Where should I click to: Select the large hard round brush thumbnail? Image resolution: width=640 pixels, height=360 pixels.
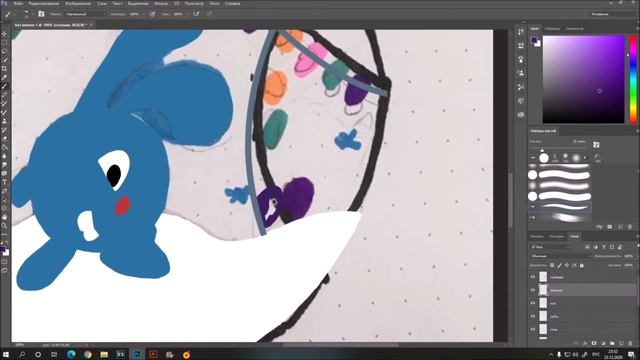click(x=544, y=158)
